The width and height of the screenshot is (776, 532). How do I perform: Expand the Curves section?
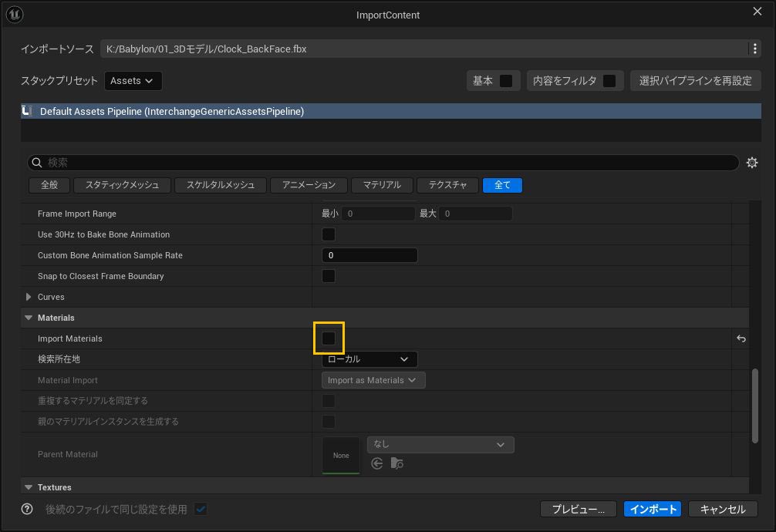[x=29, y=297]
